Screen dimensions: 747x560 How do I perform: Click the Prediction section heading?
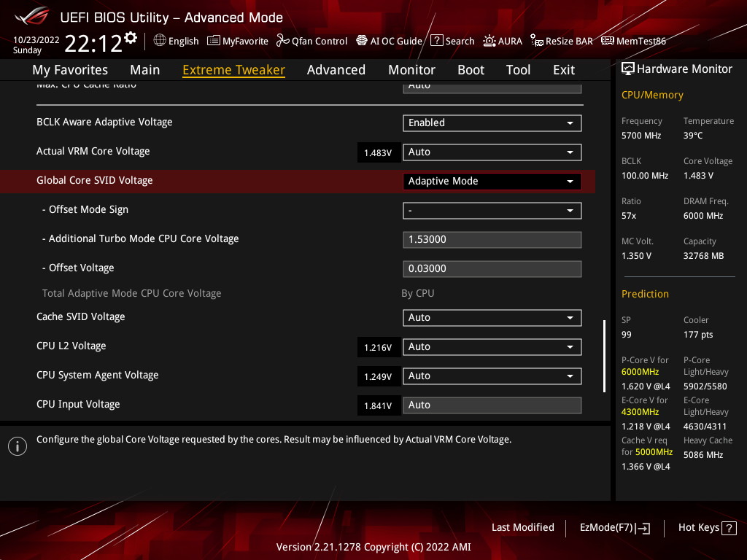point(645,294)
